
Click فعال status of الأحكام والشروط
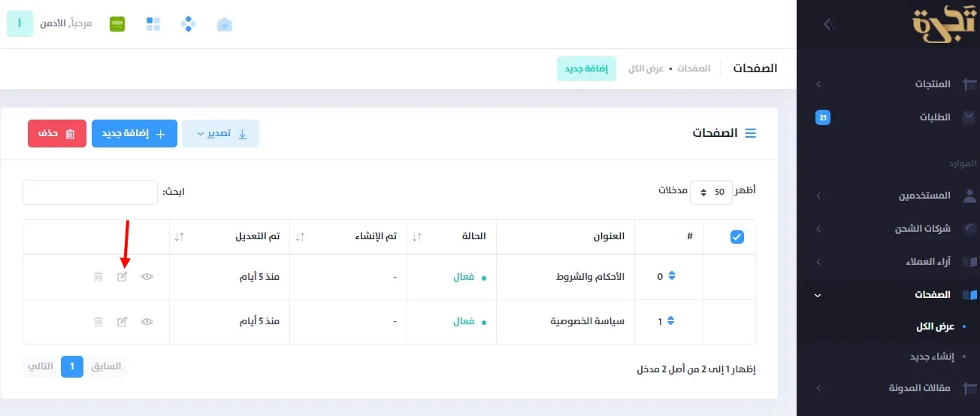click(464, 277)
